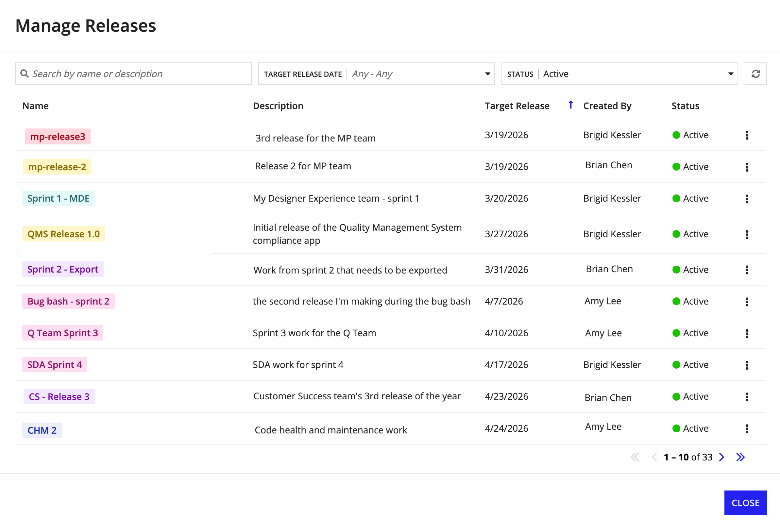
Task: Open the kebab menu for CS - Release 3
Action: tap(747, 397)
